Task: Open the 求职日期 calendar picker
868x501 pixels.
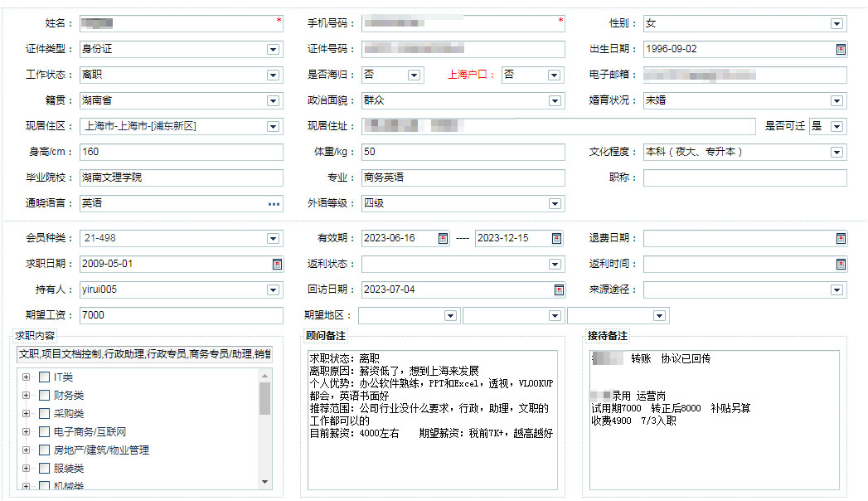Action: pyautogui.click(x=277, y=264)
